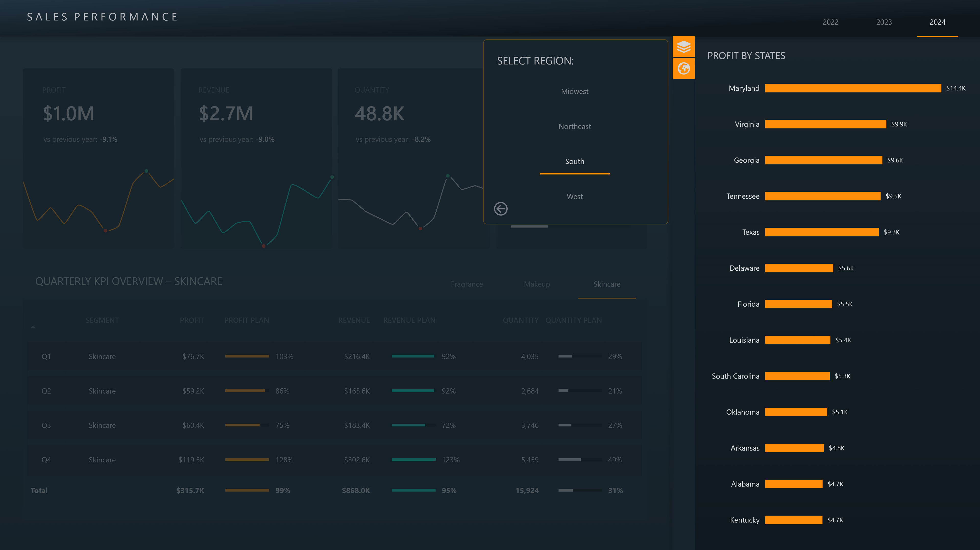The image size is (980, 550).
Task: Click the selected South region option
Action: click(x=574, y=161)
